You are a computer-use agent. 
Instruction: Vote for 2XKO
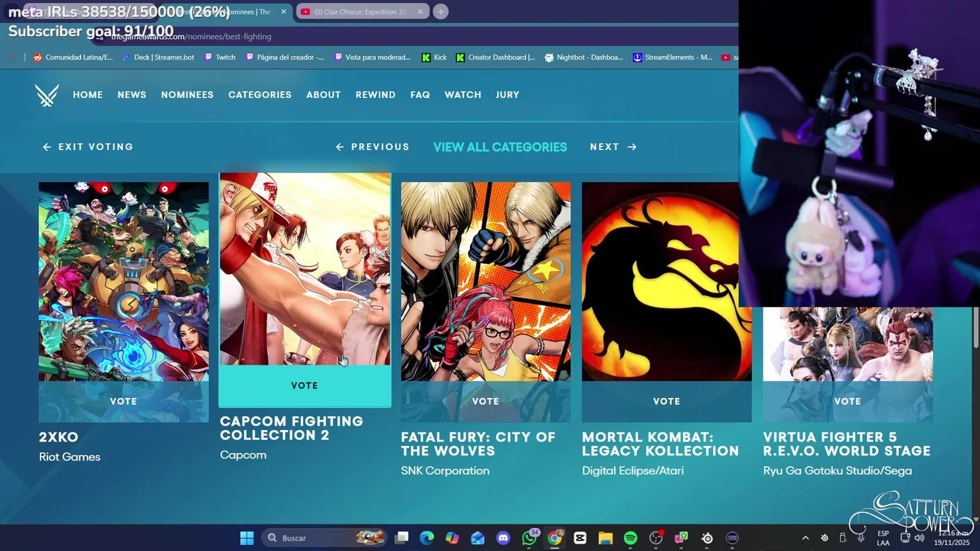(x=123, y=401)
